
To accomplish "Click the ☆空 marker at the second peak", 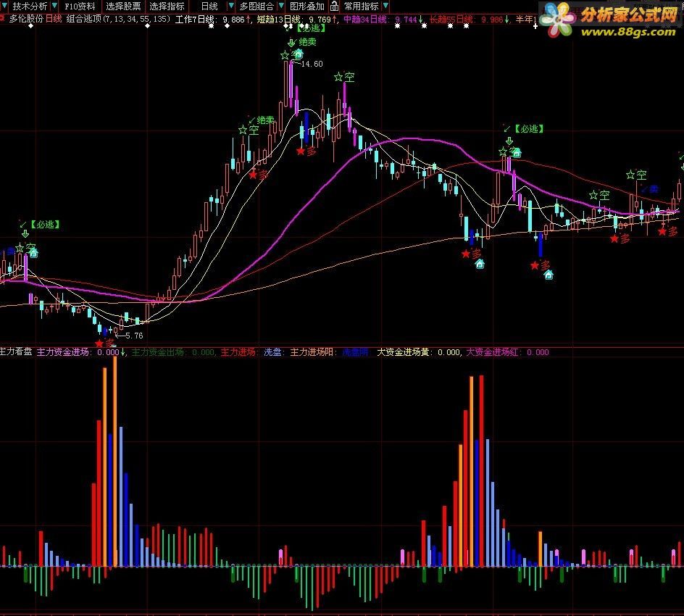I will pos(345,78).
